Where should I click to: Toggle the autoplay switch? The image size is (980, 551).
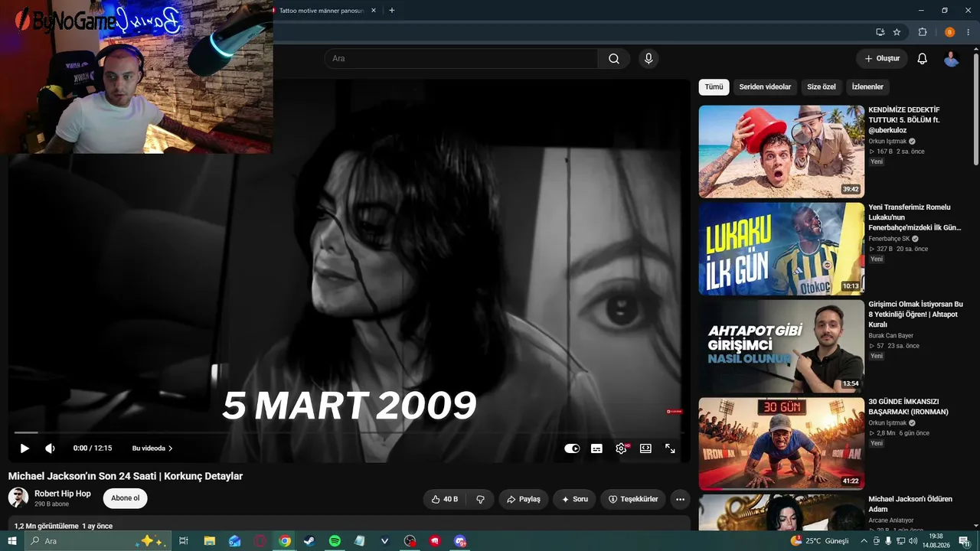pos(572,448)
